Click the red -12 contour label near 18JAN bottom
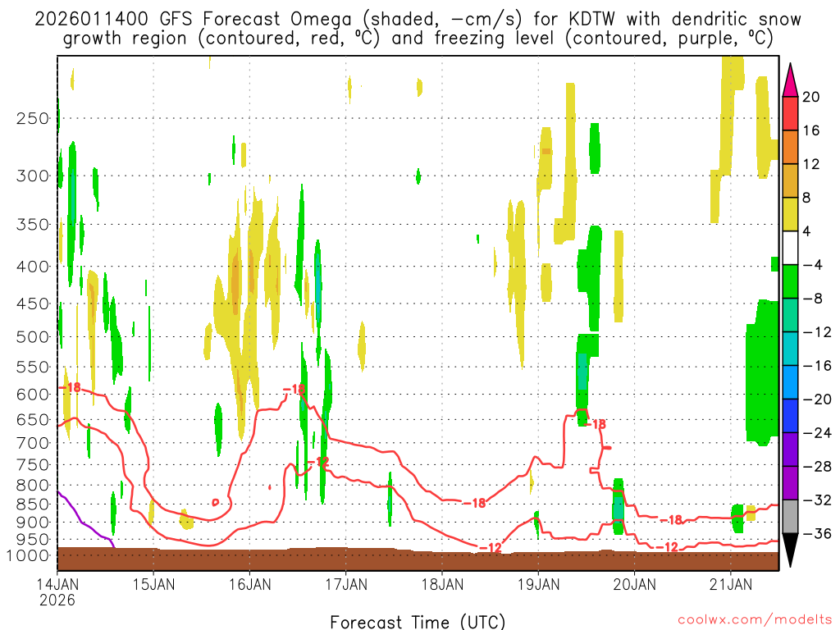Image resolution: width=840 pixels, height=630 pixels. [491, 547]
